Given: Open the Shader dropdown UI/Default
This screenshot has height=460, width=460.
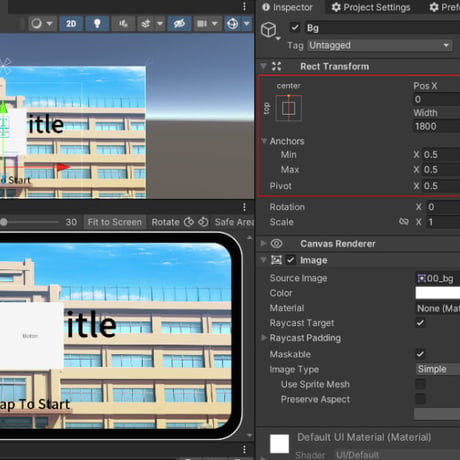Looking at the screenshot, I should [397, 455].
